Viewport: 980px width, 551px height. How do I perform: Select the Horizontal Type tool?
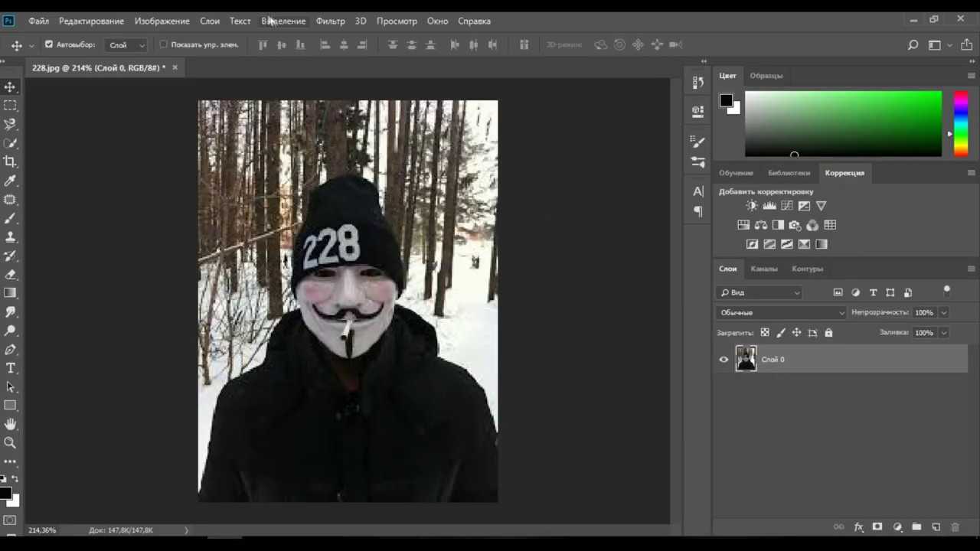(x=10, y=368)
